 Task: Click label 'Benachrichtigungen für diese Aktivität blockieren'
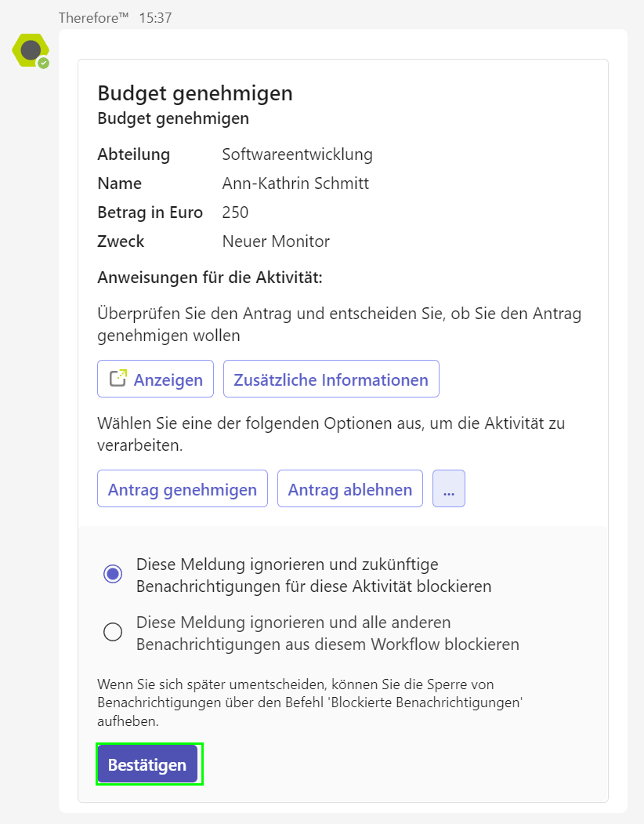click(x=313, y=586)
